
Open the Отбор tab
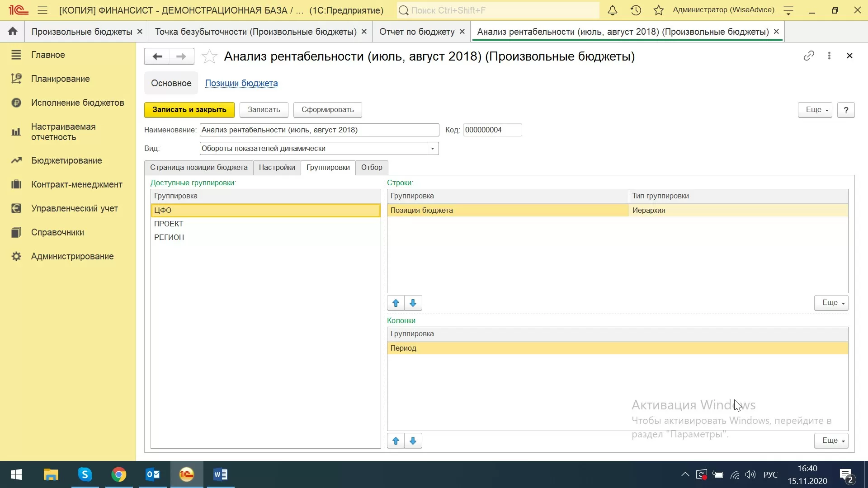[x=372, y=168]
